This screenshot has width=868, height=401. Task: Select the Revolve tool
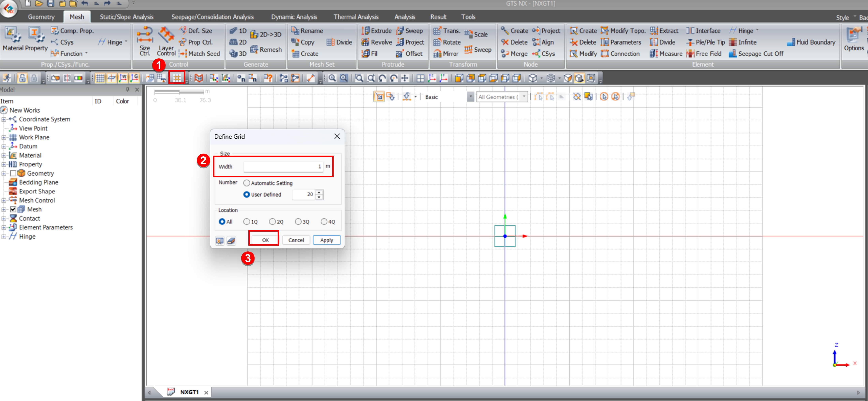point(377,42)
